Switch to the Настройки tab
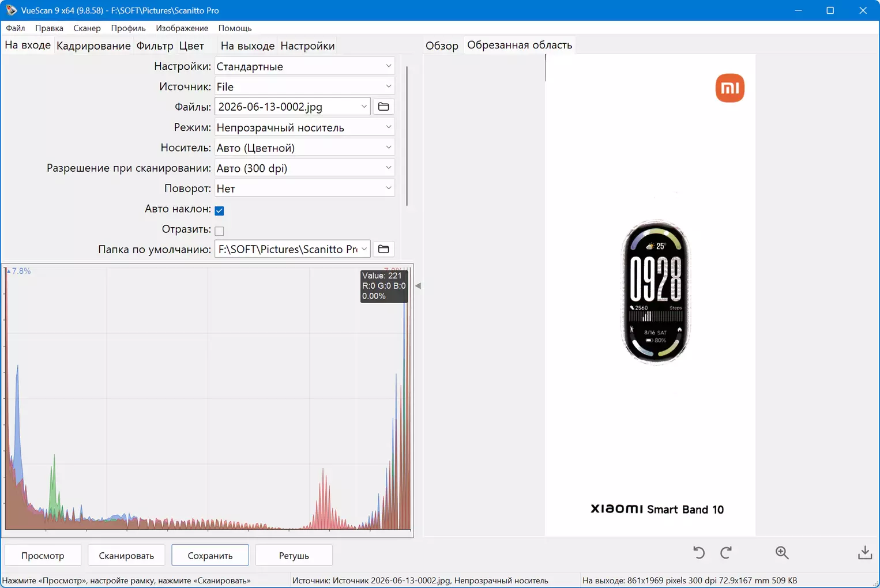This screenshot has height=588, width=880. [307, 46]
